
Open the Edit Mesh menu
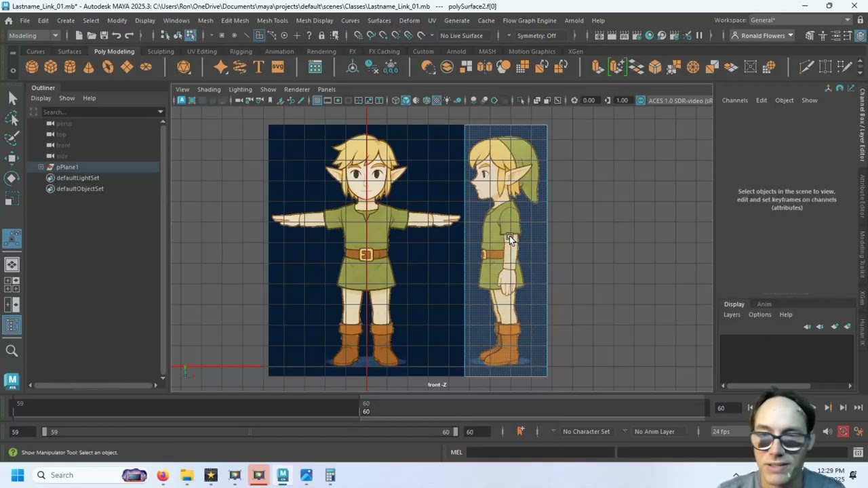pyautogui.click(x=235, y=20)
